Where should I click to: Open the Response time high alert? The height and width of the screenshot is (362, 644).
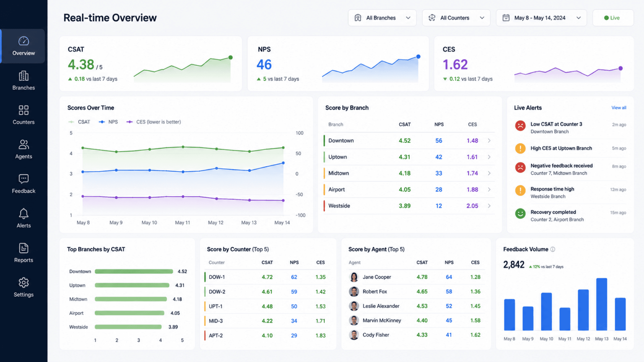tap(570, 193)
